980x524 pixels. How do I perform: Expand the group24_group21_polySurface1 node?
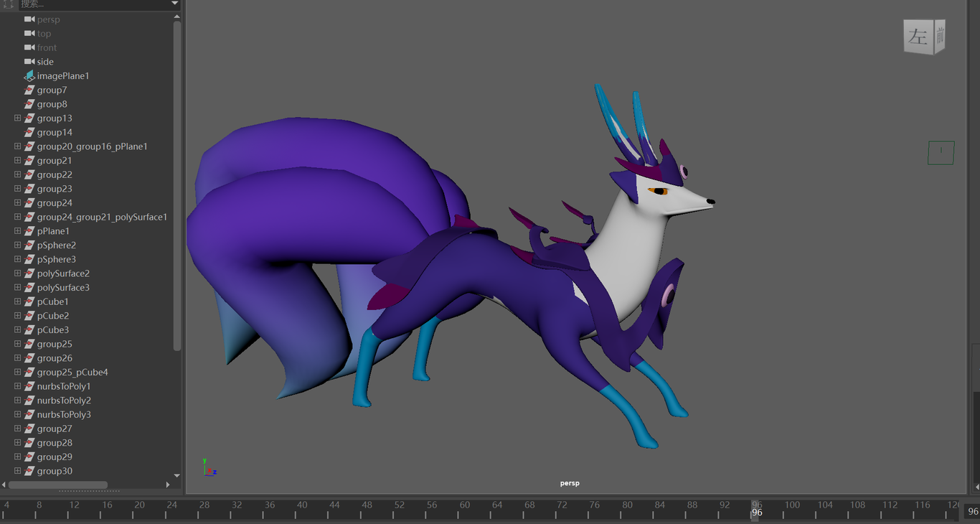(17, 217)
